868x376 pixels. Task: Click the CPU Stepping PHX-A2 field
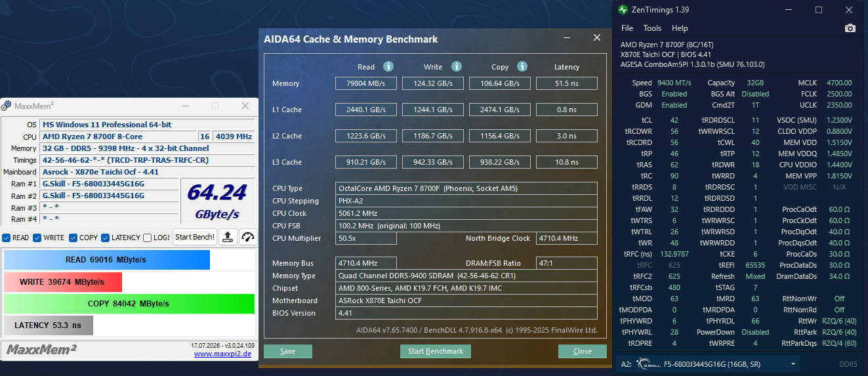pyautogui.click(x=466, y=201)
